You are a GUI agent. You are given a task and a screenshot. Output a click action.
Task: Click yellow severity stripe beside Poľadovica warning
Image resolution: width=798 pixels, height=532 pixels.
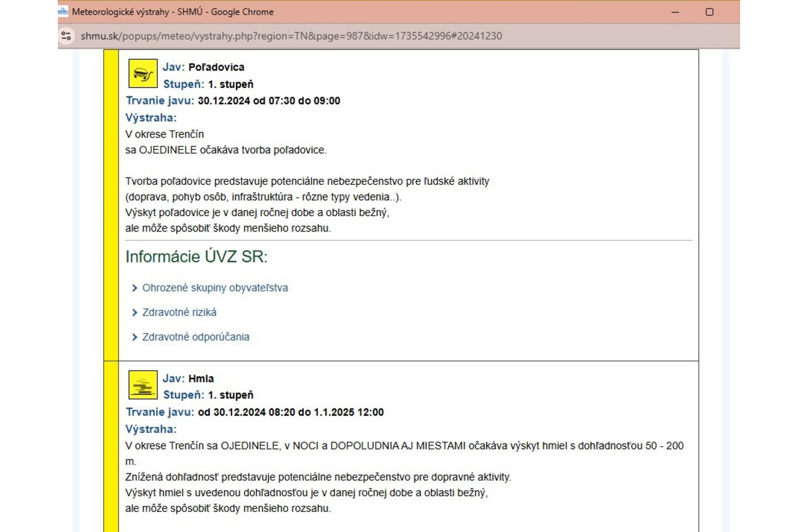(110, 199)
